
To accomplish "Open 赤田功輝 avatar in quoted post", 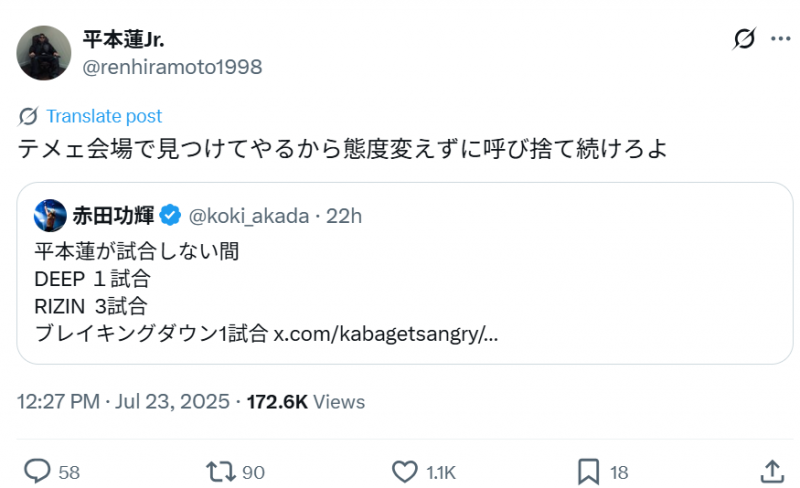I will (50, 215).
